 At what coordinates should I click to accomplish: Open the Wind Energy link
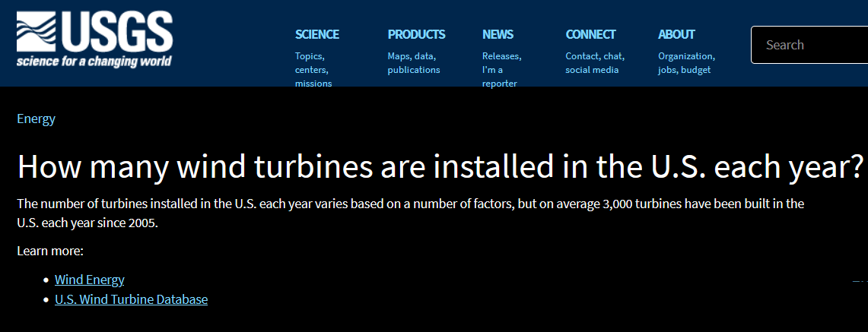pyautogui.click(x=90, y=280)
